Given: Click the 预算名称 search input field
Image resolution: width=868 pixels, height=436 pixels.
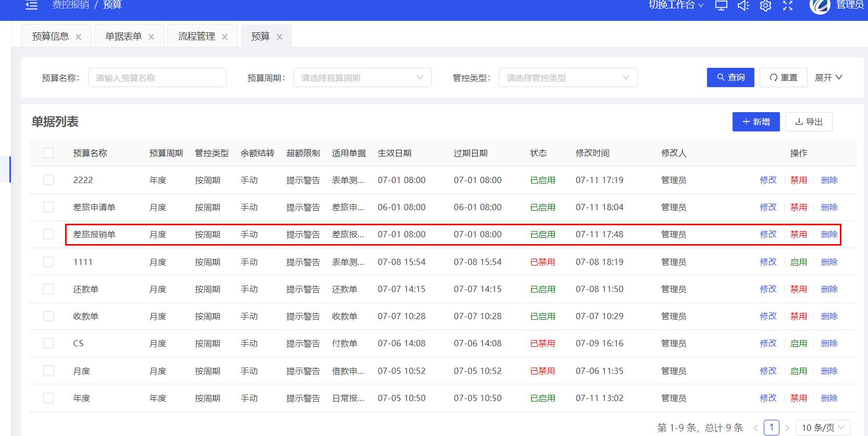Looking at the screenshot, I should click(x=157, y=78).
